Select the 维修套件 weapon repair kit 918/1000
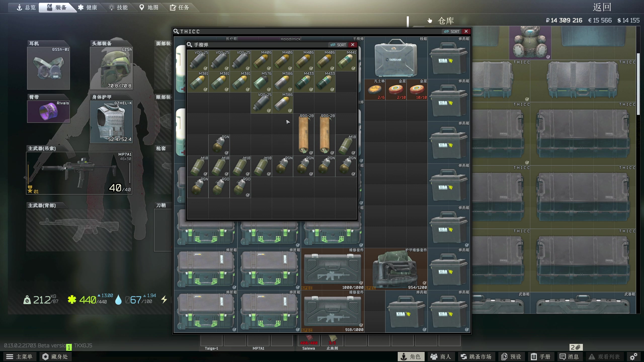The height and width of the screenshot is (362, 644). coord(333,311)
